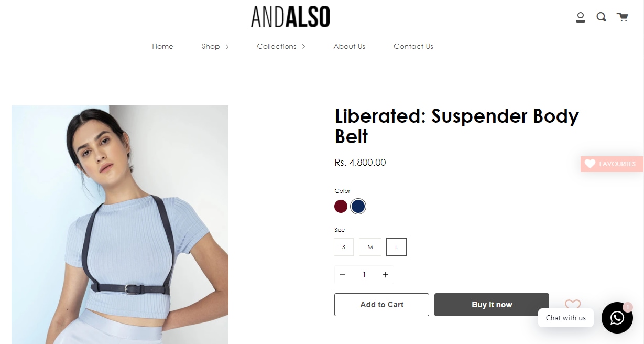This screenshot has height=344, width=644.
Task: Select size L option
Action: tap(397, 247)
